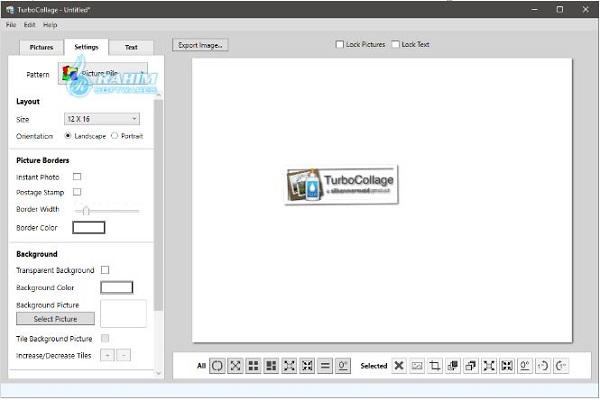Screen dimensions: 600x400
Task: Click the inward-arrows shrink icon in Selected group
Action: click(507, 366)
